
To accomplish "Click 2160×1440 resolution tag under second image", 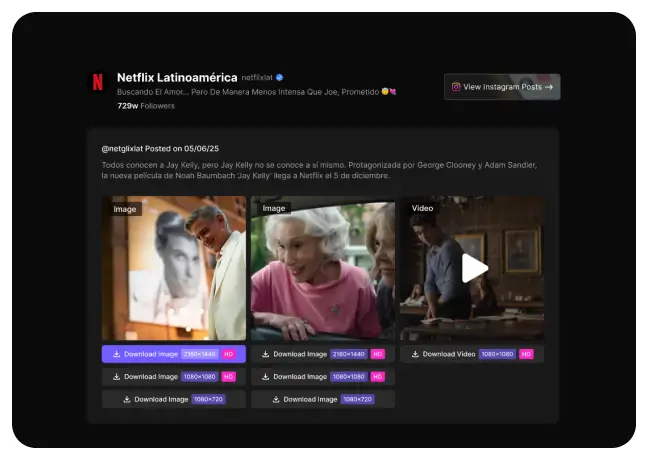I will (349, 354).
